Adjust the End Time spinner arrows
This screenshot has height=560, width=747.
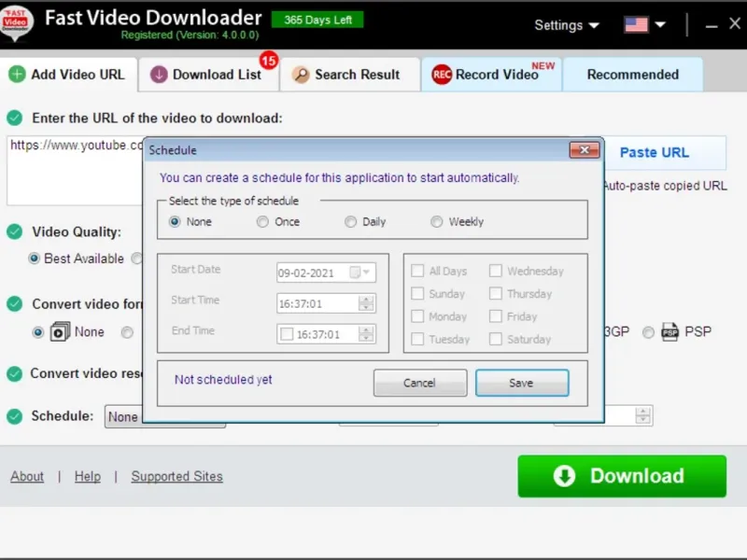tap(366, 334)
